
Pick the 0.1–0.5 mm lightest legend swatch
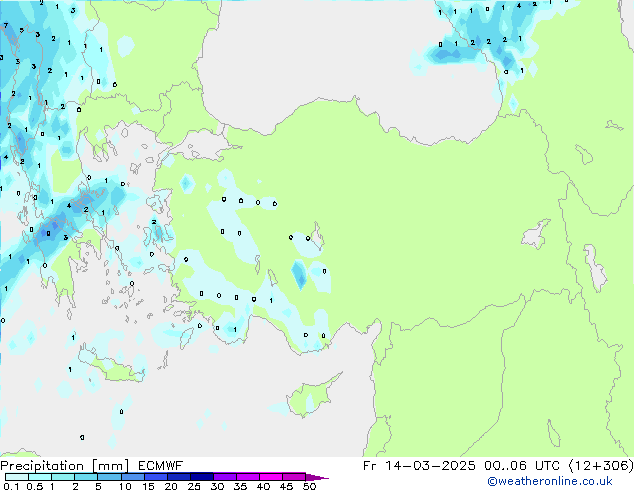pyautogui.click(x=17, y=477)
